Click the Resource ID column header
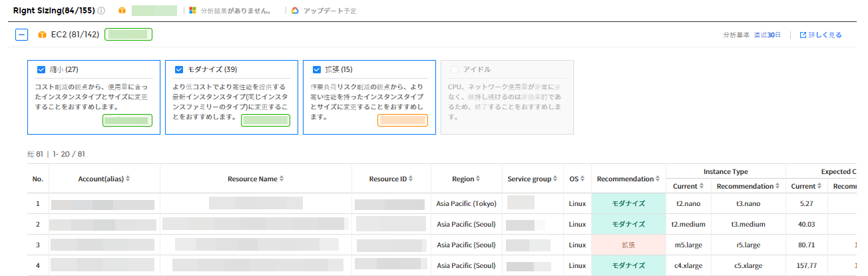 point(391,179)
